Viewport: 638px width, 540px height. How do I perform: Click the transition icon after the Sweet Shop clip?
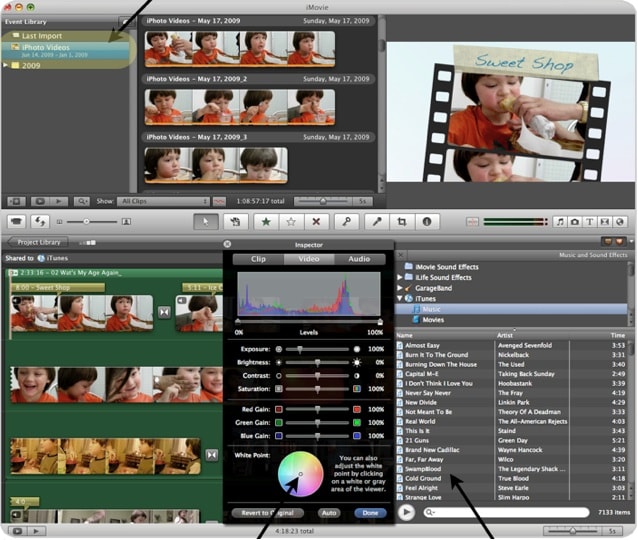(164, 312)
